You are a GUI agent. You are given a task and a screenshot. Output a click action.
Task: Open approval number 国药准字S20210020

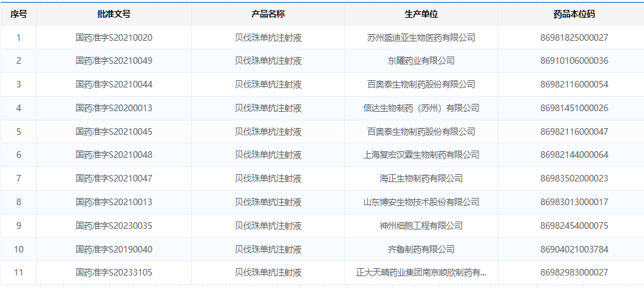pos(114,37)
